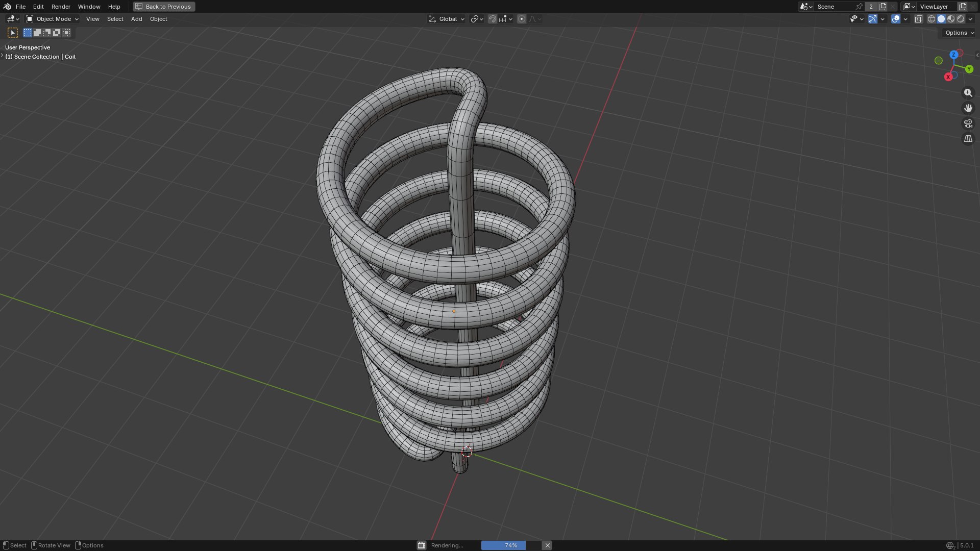
Task: Click the new scene icon
Action: point(883,7)
